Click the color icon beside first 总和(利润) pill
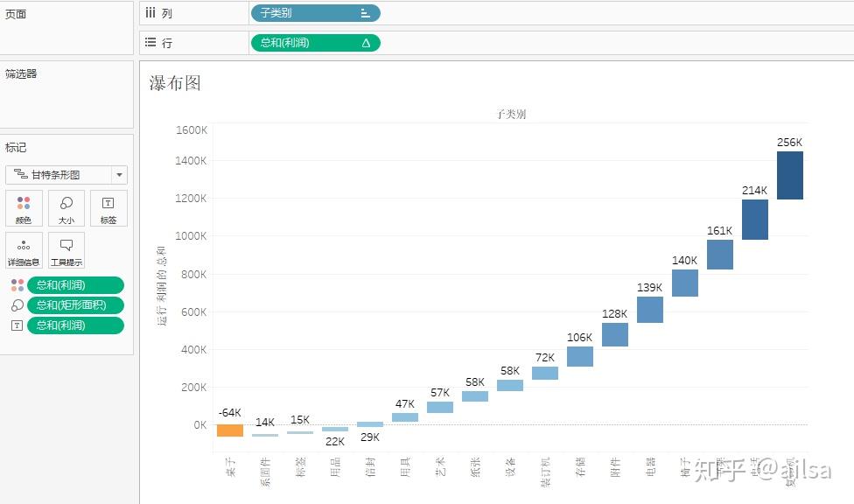Image resolution: width=854 pixels, height=504 pixels. (17, 285)
